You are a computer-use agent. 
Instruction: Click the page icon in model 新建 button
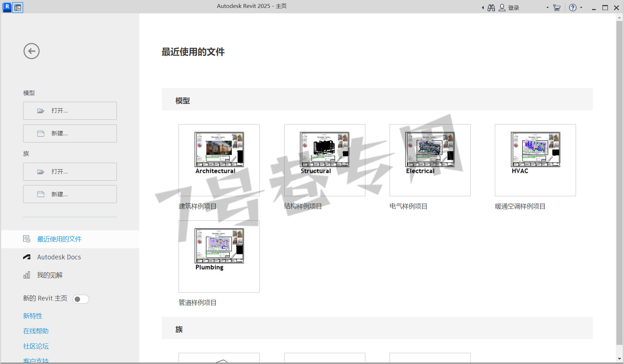click(41, 133)
